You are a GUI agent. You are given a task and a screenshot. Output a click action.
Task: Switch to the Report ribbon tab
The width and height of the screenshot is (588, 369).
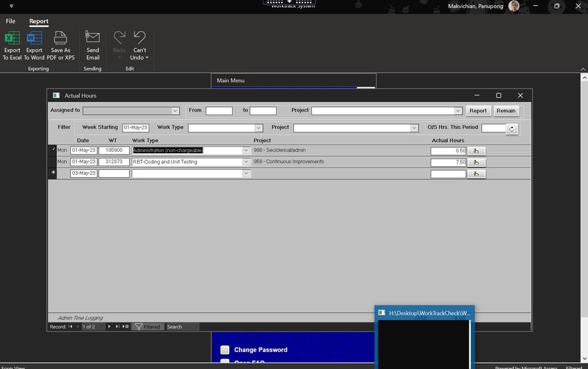point(39,21)
